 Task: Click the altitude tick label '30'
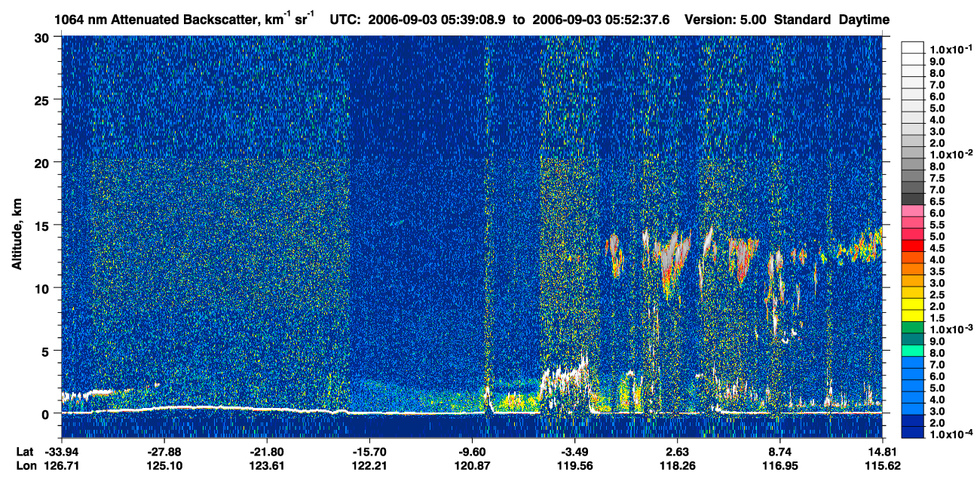pos(44,37)
